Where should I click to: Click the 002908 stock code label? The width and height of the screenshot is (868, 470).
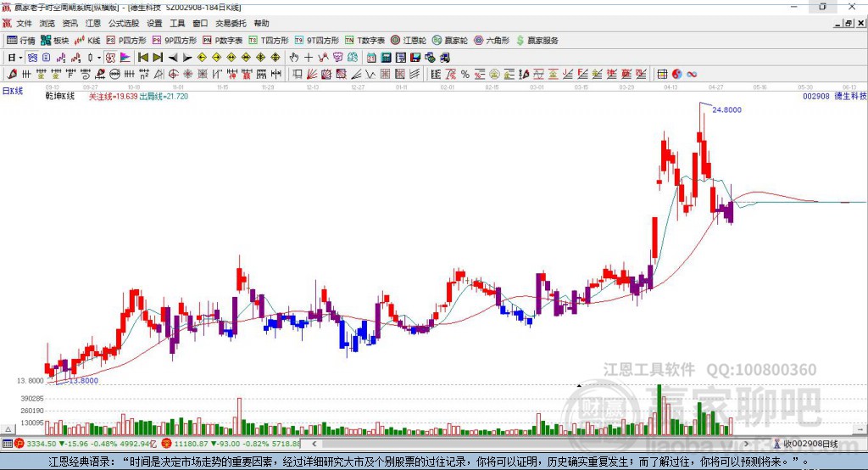tap(815, 97)
